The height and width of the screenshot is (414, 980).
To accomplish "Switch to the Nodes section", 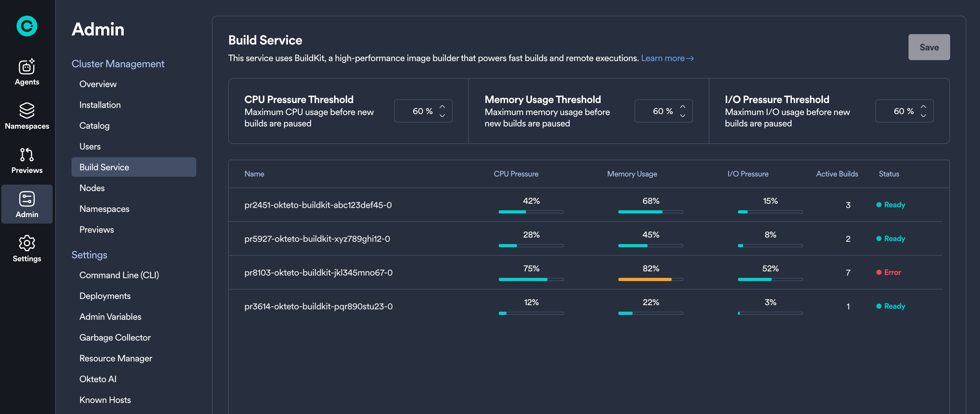I will tap(92, 188).
